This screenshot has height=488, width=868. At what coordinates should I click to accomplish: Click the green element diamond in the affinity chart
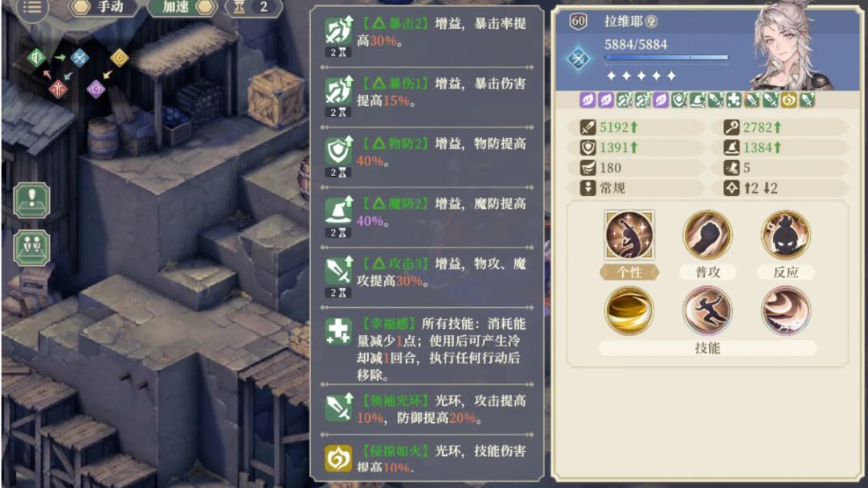coord(36,57)
